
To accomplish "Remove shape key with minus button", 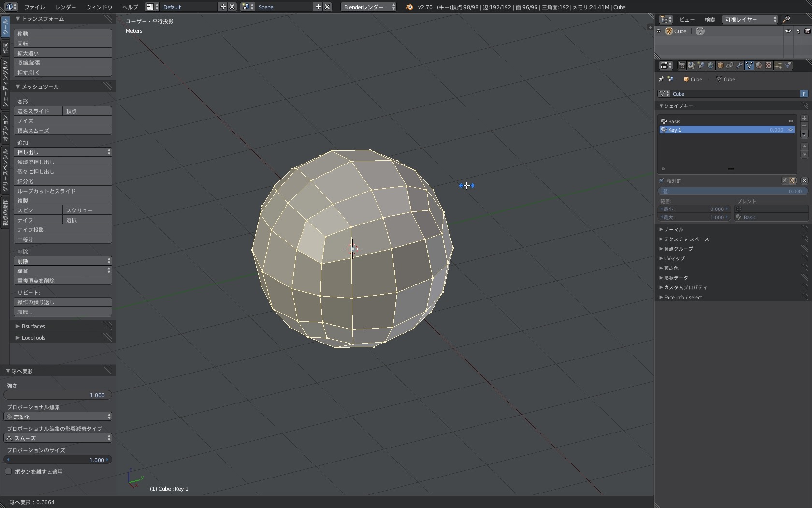I will click(804, 126).
